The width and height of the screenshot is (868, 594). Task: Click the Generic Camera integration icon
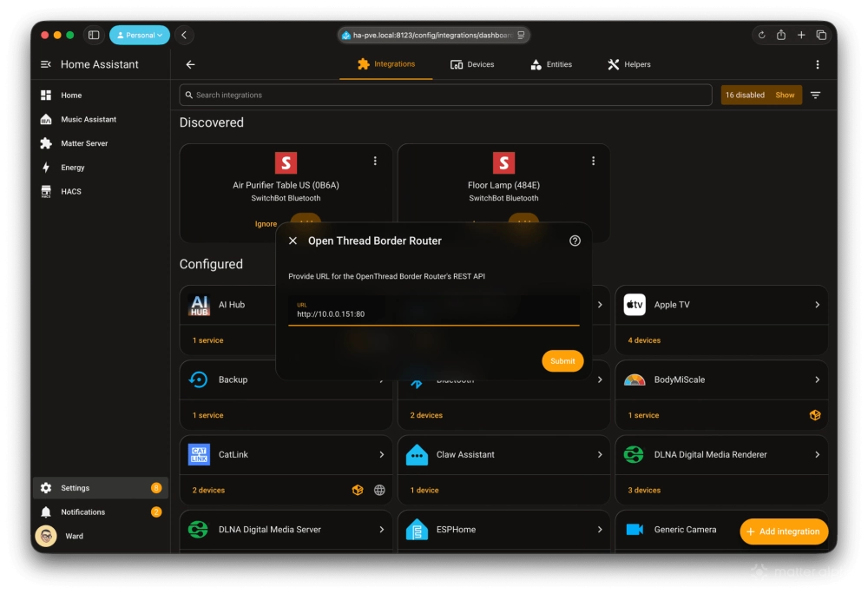coord(635,530)
